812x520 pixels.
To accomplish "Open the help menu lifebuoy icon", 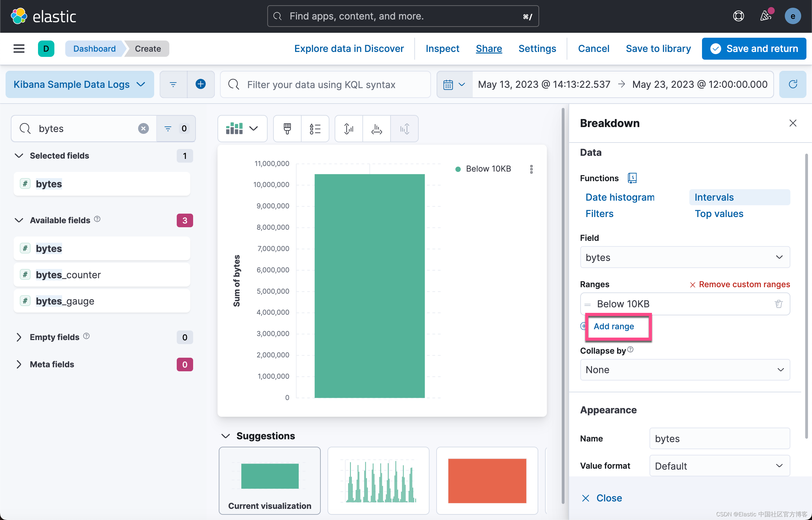I will pos(738,16).
